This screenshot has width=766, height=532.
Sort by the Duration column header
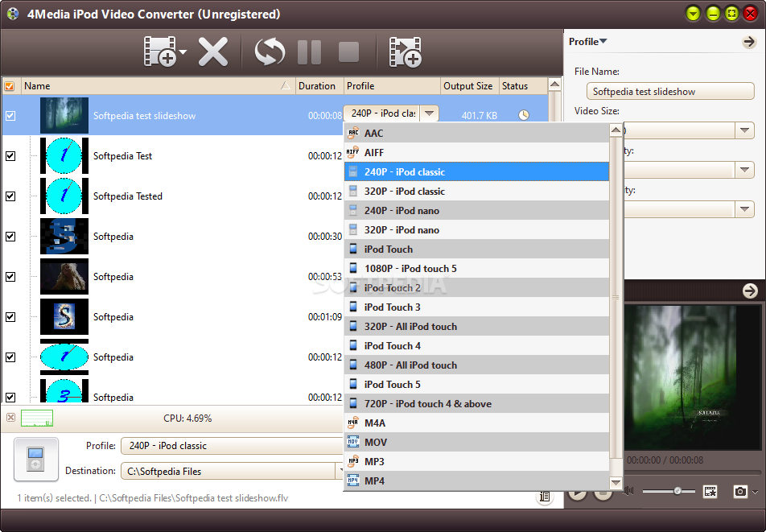point(319,86)
